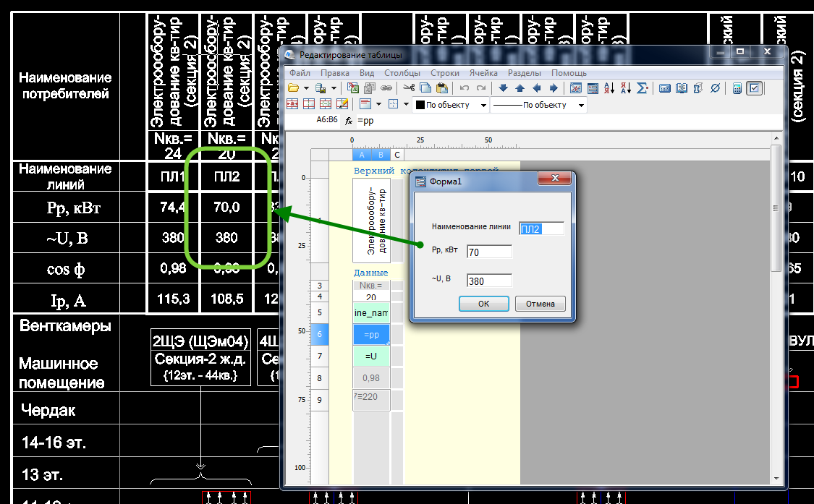The width and height of the screenshot is (814, 504).
Task: Click Отмена in the Форма1 dialog
Action: 540,304
